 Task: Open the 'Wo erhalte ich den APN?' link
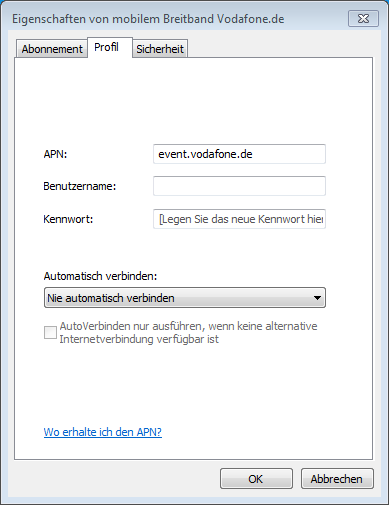click(103, 432)
